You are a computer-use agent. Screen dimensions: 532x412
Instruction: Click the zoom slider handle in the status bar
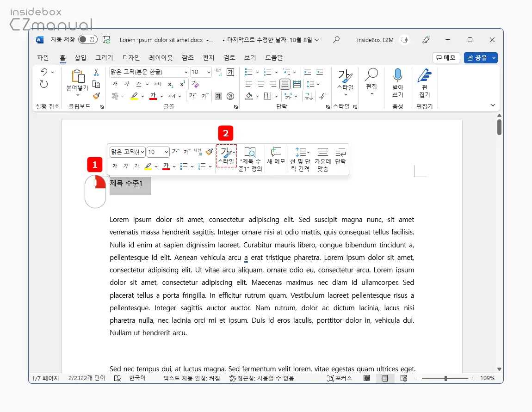pos(445,378)
